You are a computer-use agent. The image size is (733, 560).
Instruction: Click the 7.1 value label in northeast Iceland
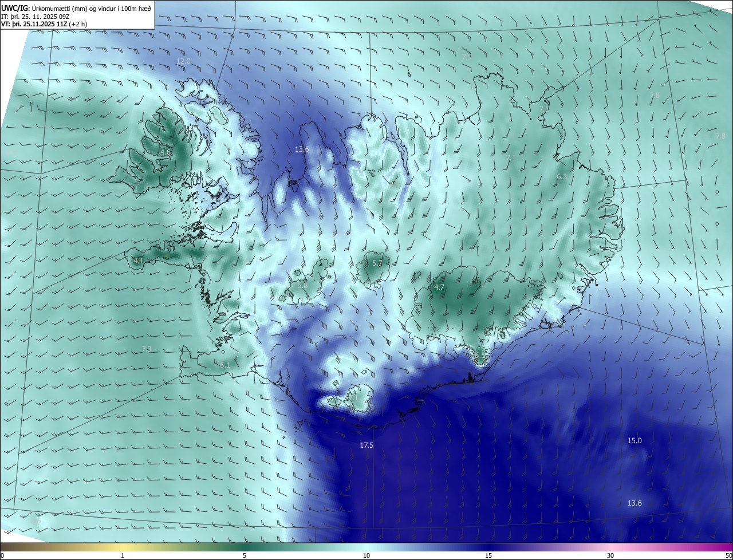point(511,157)
